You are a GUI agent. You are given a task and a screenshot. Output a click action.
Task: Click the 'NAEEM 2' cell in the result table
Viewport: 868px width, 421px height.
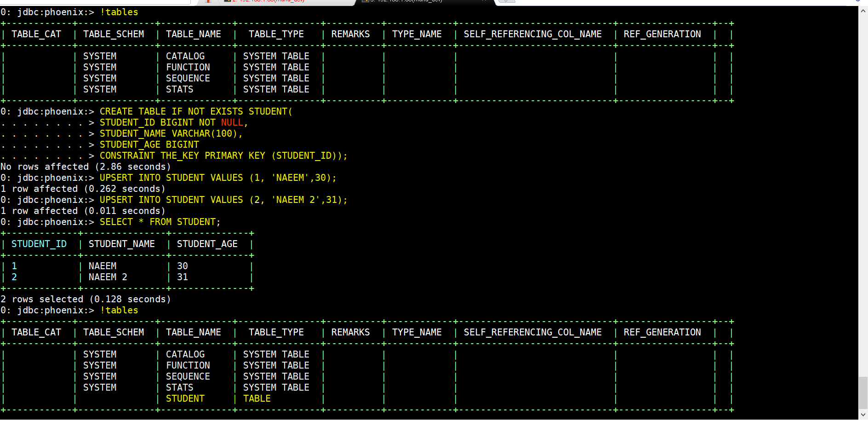(x=108, y=277)
